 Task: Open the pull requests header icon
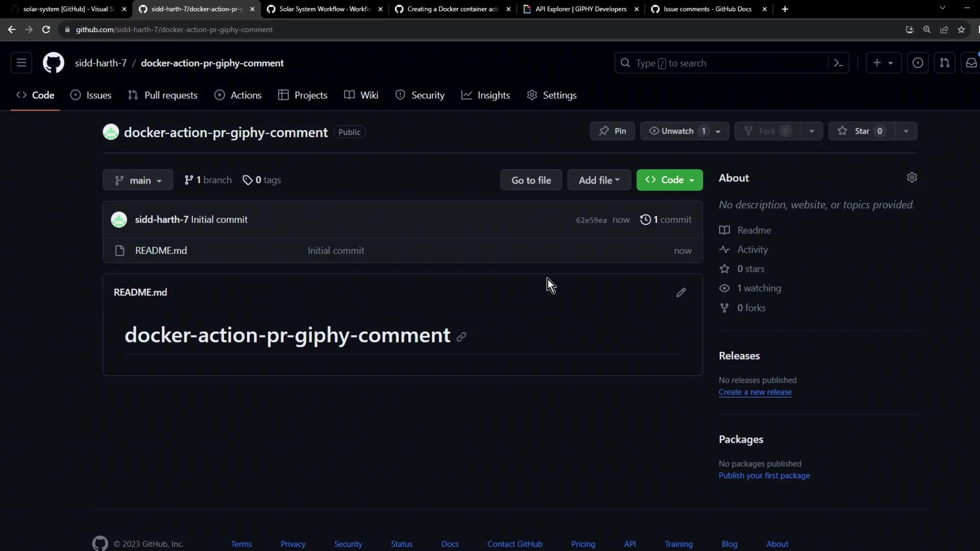[x=944, y=63]
